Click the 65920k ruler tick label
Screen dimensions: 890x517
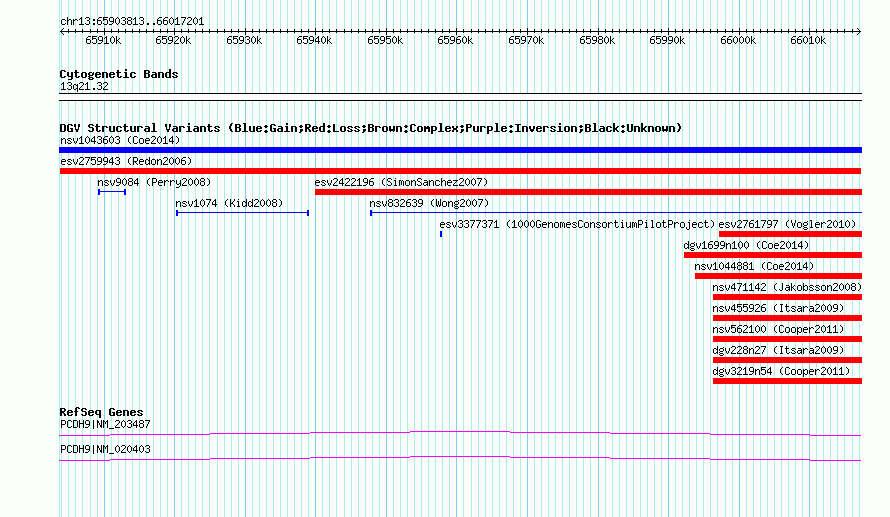(x=173, y=41)
